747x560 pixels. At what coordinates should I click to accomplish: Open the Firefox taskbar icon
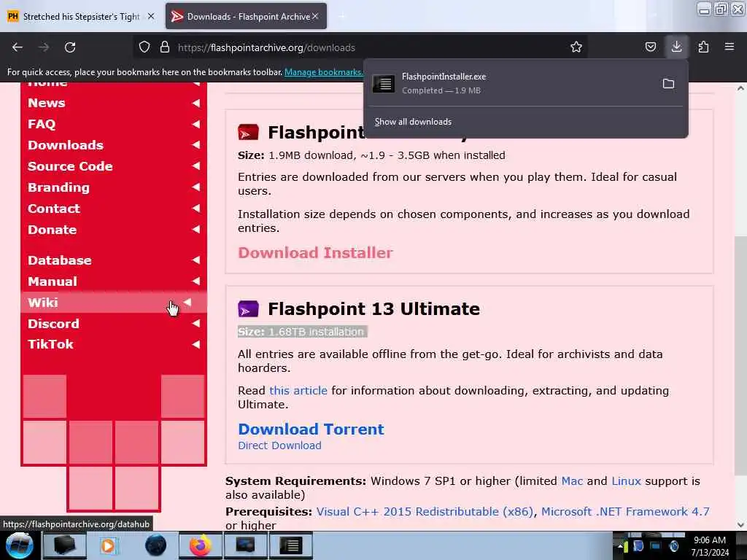200,545
